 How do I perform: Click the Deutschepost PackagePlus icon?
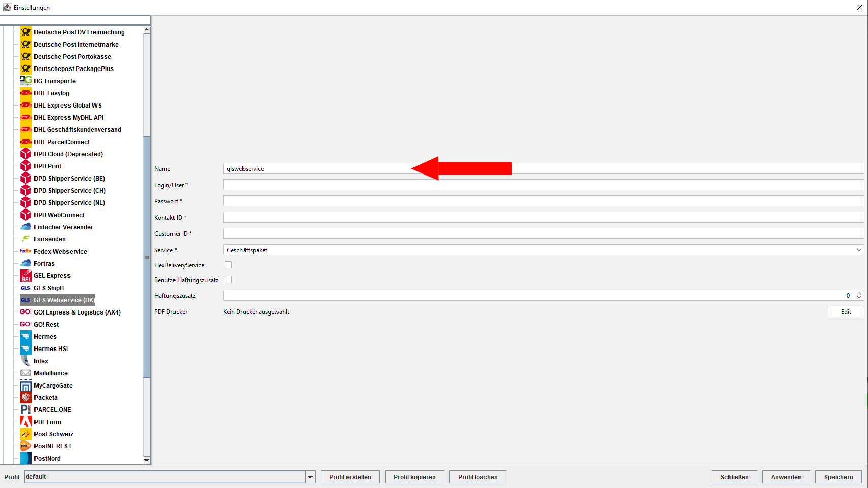26,68
